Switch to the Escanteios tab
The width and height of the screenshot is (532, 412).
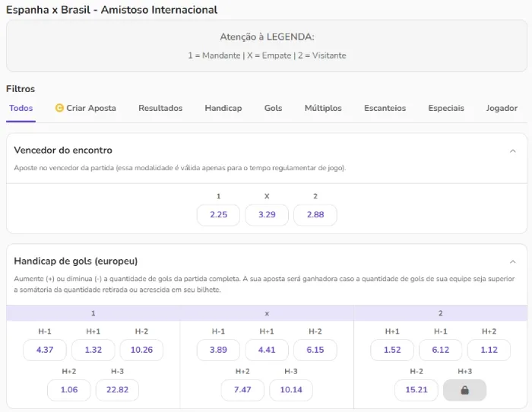pos(385,108)
